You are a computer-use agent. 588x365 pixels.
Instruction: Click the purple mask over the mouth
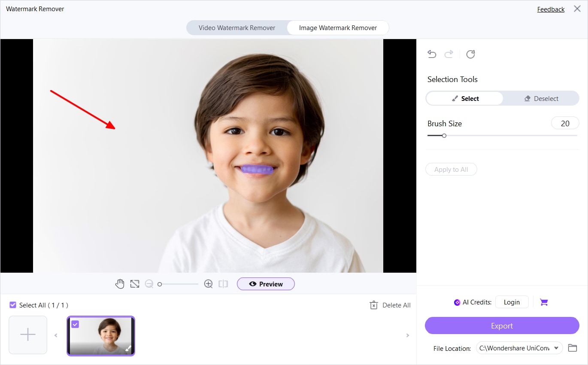click(257, 169)
